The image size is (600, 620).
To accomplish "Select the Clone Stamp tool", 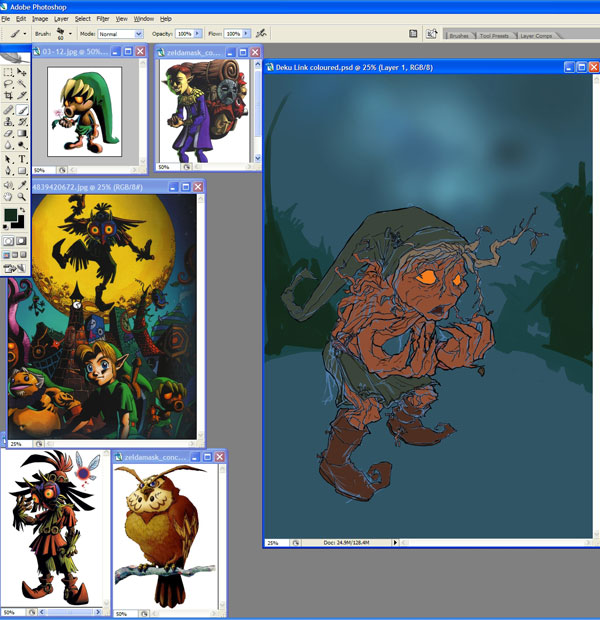I will coord(8,121).
